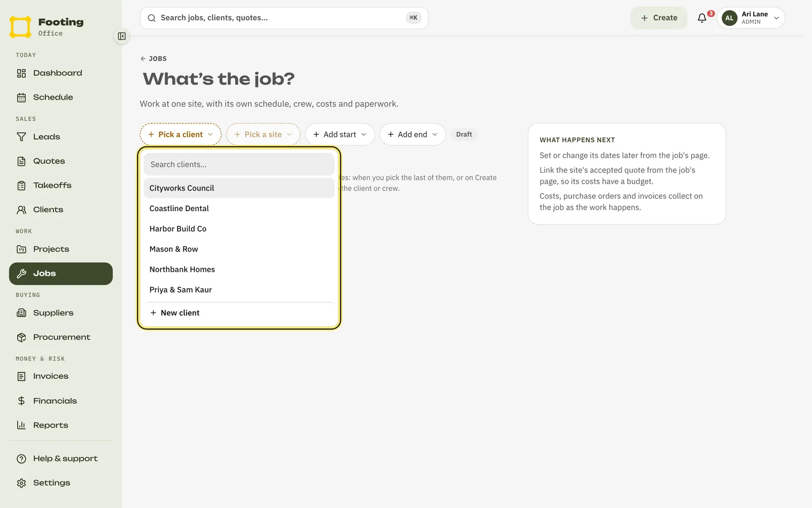Click the Suppliers building icon
This screenshot has width=812, height=508.
click(21, 313)
